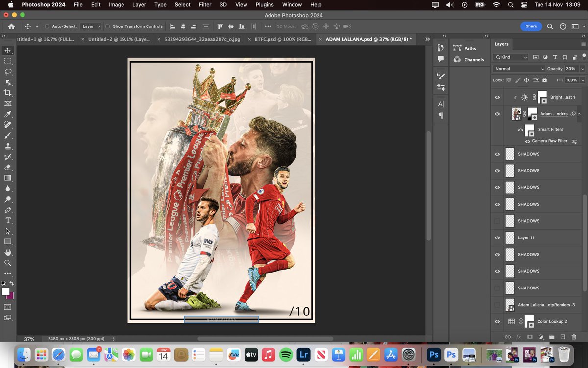Viewport: 588px width, 368px height.
Task: Click the Align top edges icon
Action: (x=220, y=26)
